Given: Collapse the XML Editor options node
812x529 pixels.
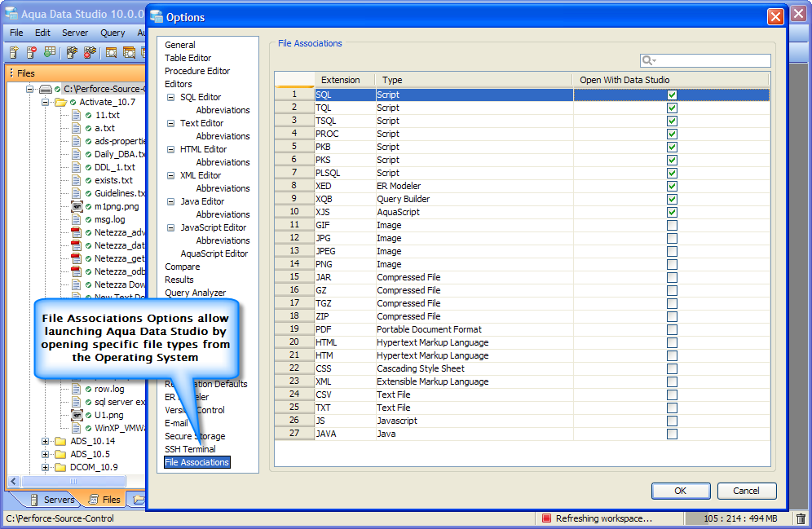Looking at the screenshot, I should [170, 175].
